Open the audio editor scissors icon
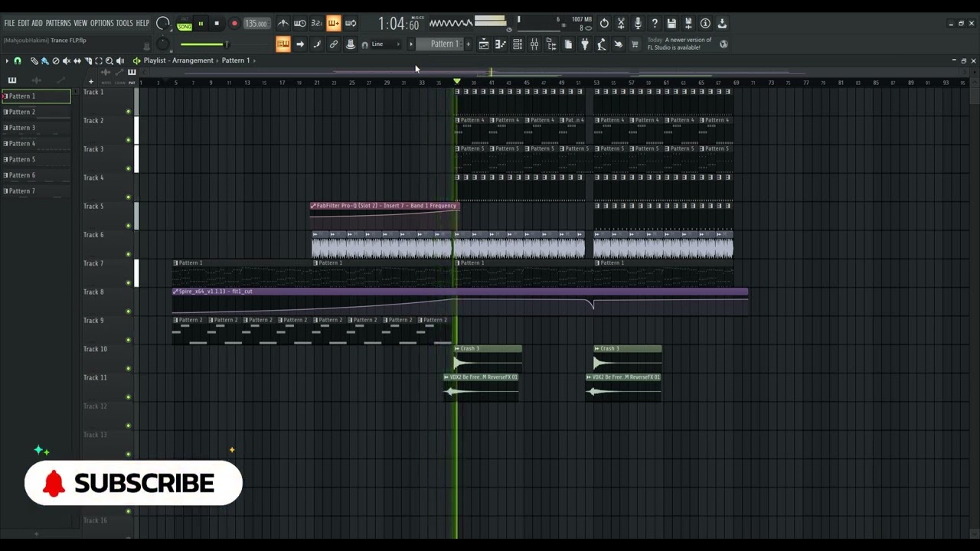The width and height of the screenshot is (980, 551). pyautogui.click(x=621, y=23)
